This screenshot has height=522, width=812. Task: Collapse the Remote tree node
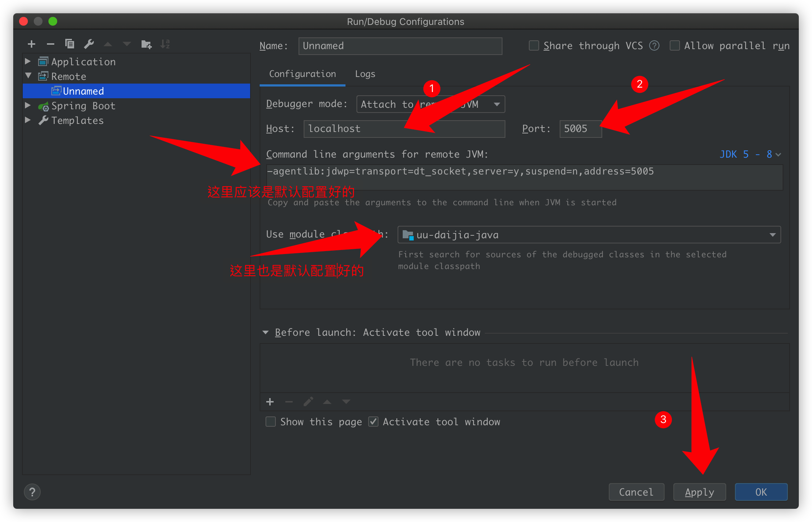pos(28,76)
